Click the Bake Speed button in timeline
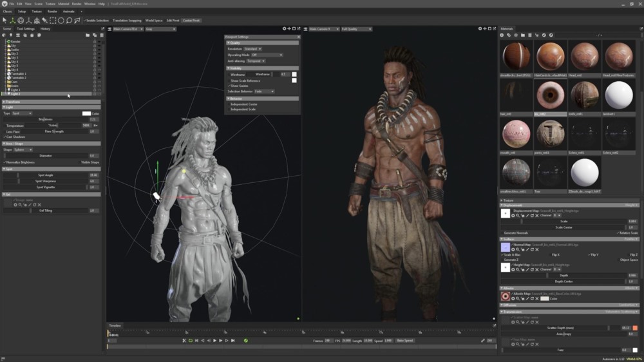 point(405,341)
